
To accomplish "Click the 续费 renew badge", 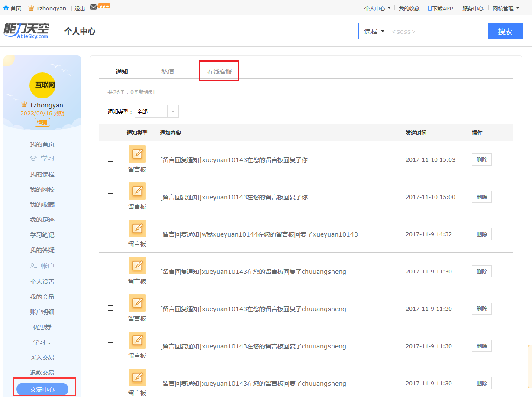I will (x=42, y=122).
